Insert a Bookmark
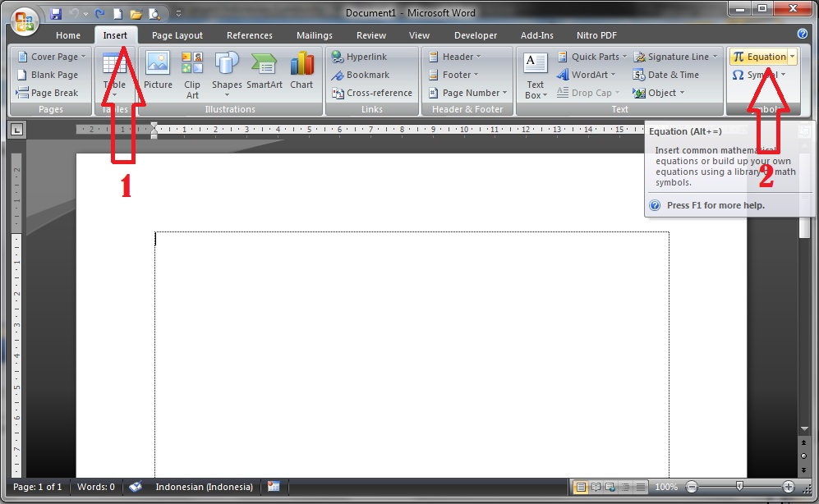This screenshot has height=504, width=819. pos(361,75)
